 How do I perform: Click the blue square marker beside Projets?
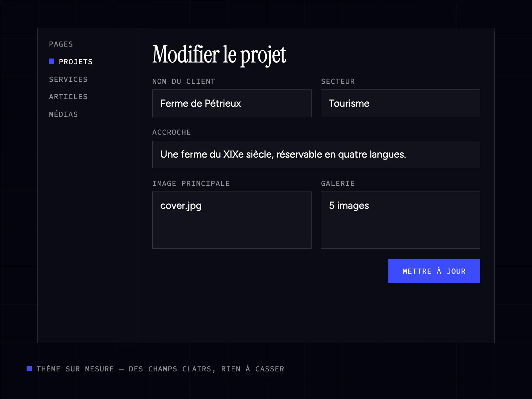[52, 61]
